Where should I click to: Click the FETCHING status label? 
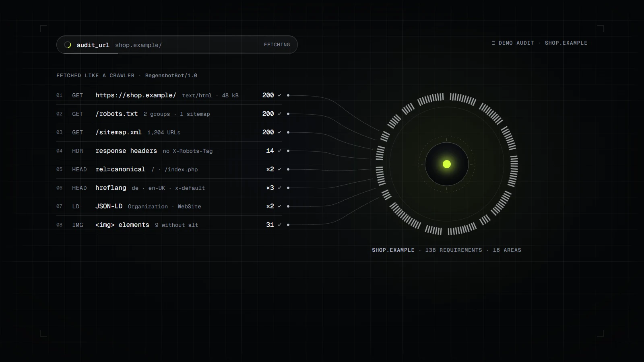(277, 45)
